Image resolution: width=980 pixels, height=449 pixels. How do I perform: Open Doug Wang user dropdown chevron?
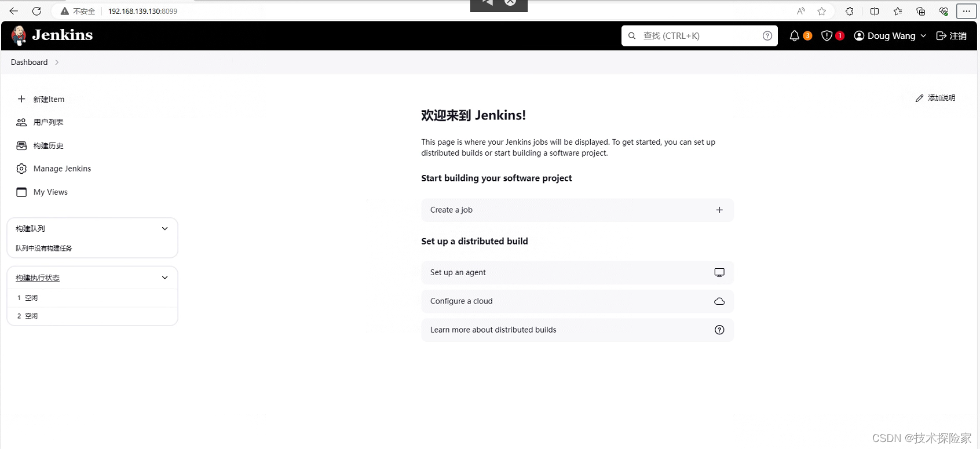click(x=923, y=36)
